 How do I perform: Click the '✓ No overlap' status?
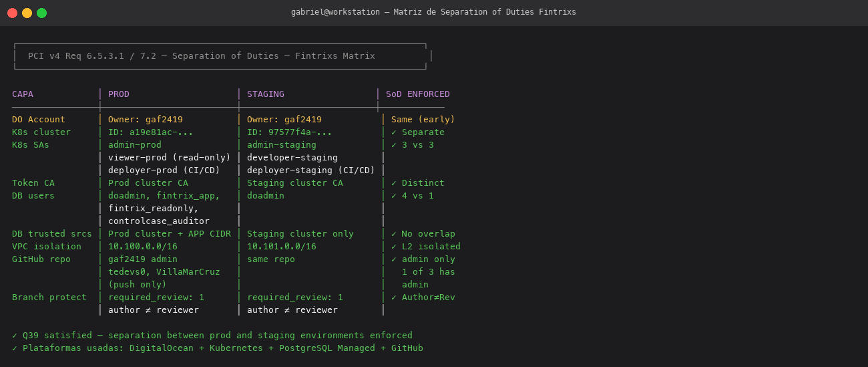pos(423,234)
